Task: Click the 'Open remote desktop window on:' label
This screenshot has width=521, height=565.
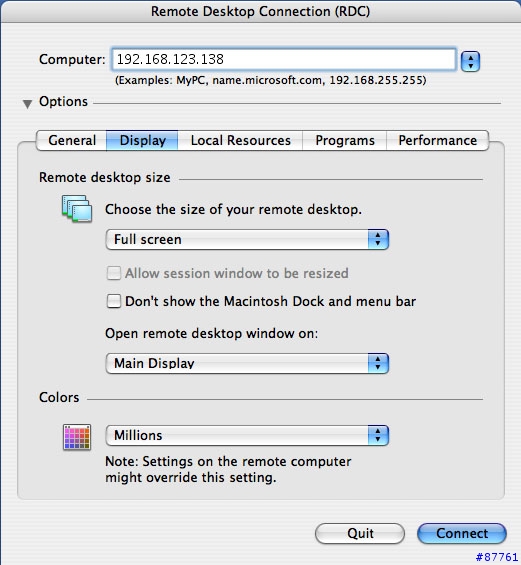Action: (x=212, y=333)
